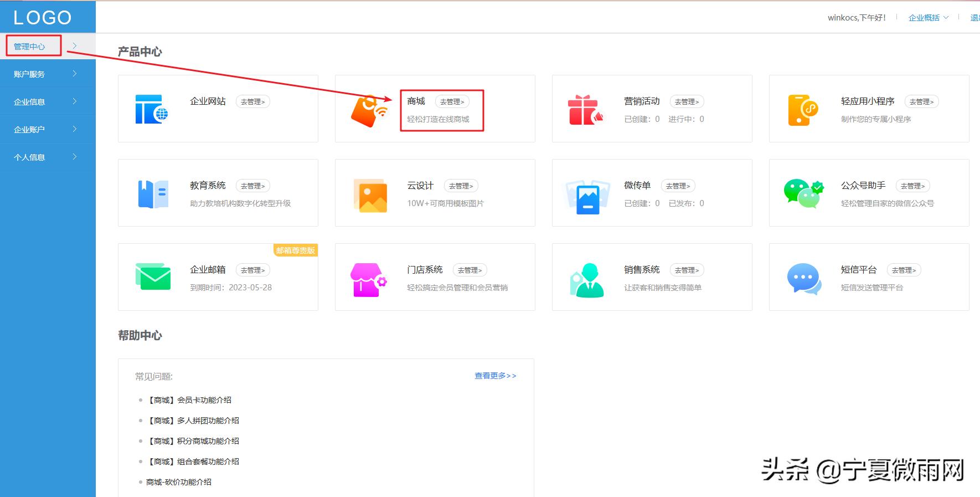Open 个人信息 sidebar menu
This screenshot has width=980, height=497.
[29, 157]
